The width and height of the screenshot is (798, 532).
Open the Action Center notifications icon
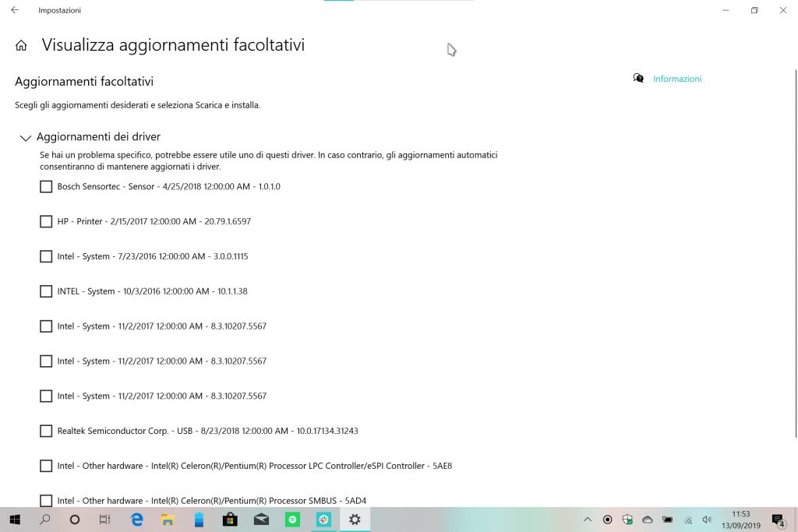pos(776,520)
